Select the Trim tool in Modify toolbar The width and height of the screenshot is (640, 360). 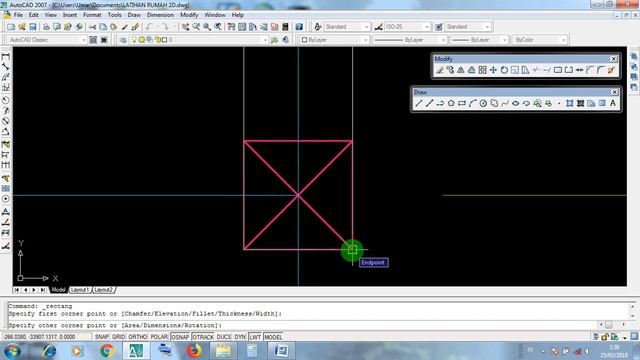[536, 70]
